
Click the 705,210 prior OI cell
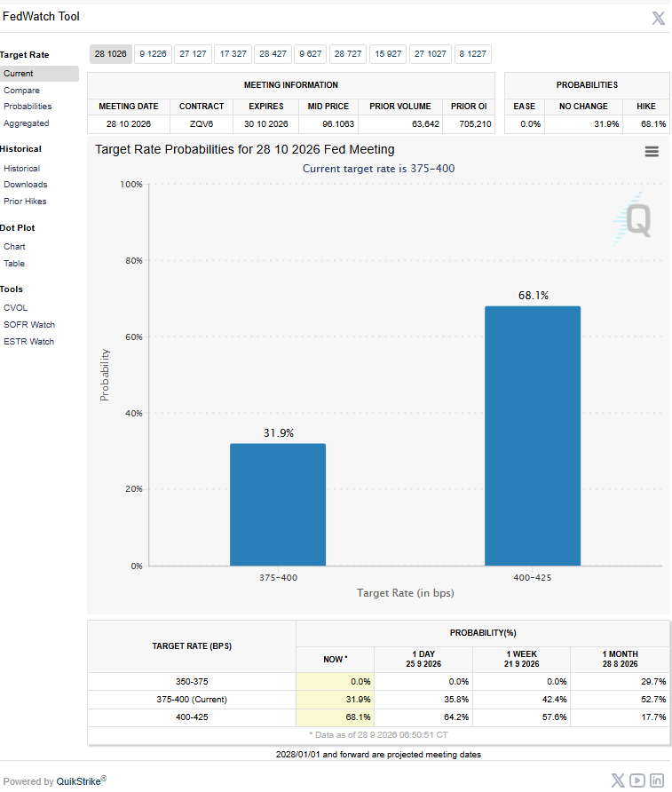469,124
